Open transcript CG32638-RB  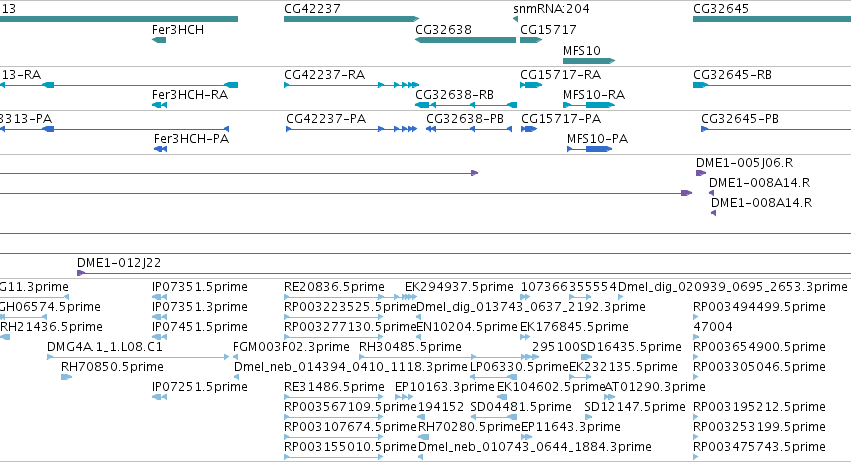coord(454,95)
